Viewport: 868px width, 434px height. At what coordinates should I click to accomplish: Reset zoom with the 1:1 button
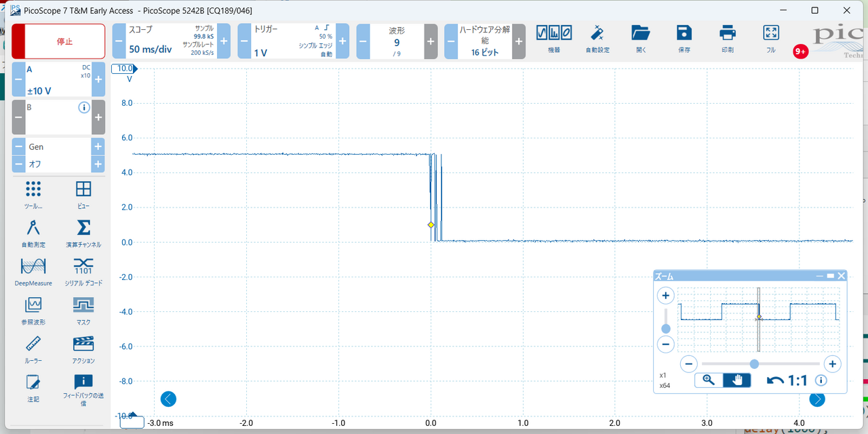tap(787, 380)
